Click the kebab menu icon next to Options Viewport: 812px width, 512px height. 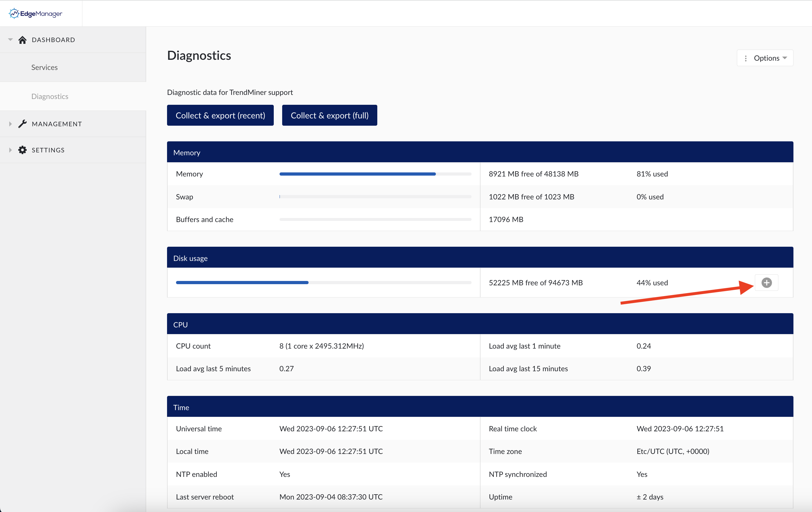746,58
